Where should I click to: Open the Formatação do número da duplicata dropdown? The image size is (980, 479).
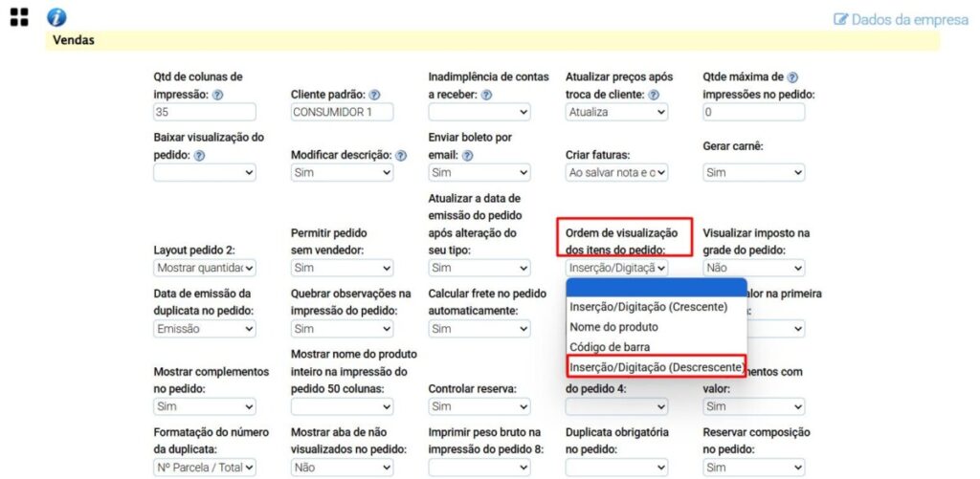click(x=205, y=467)
